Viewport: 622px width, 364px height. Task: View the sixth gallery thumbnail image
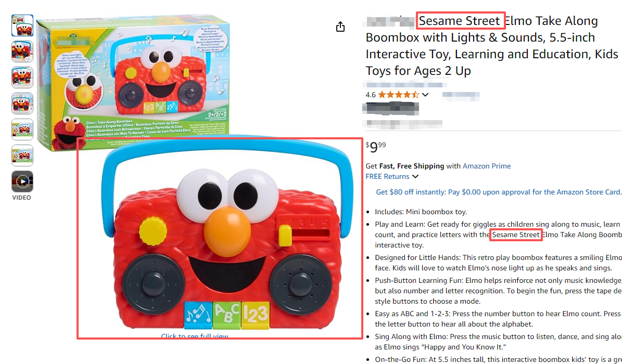[x=22, y=155]
